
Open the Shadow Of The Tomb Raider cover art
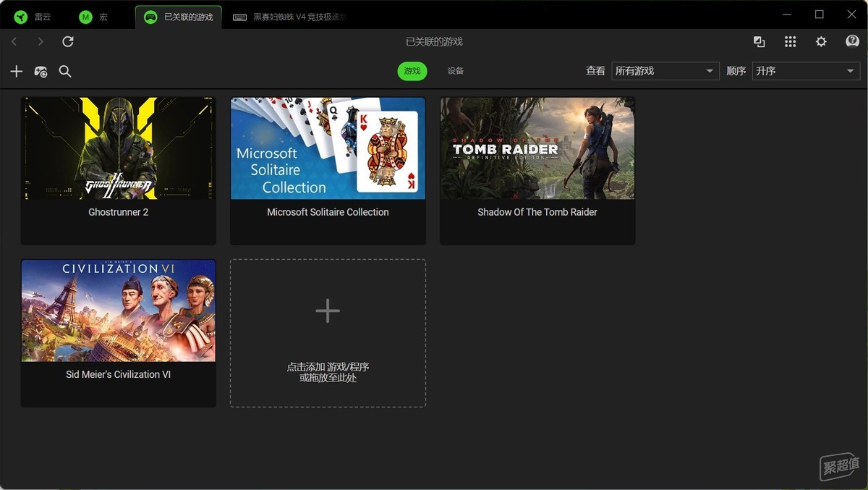pyautogui.click(x=537, y=148)
